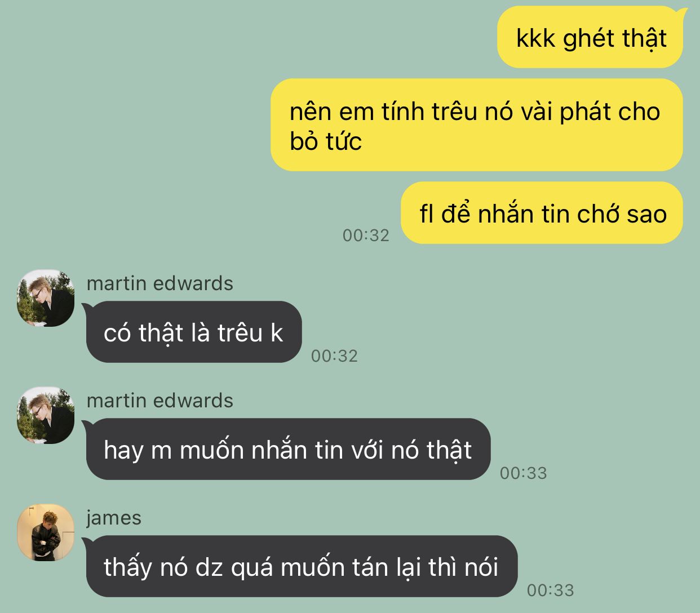Click the word 'trêu' in martin's first message
The height and width of the screenshot is (613, 700).
(x=241, y=333)
